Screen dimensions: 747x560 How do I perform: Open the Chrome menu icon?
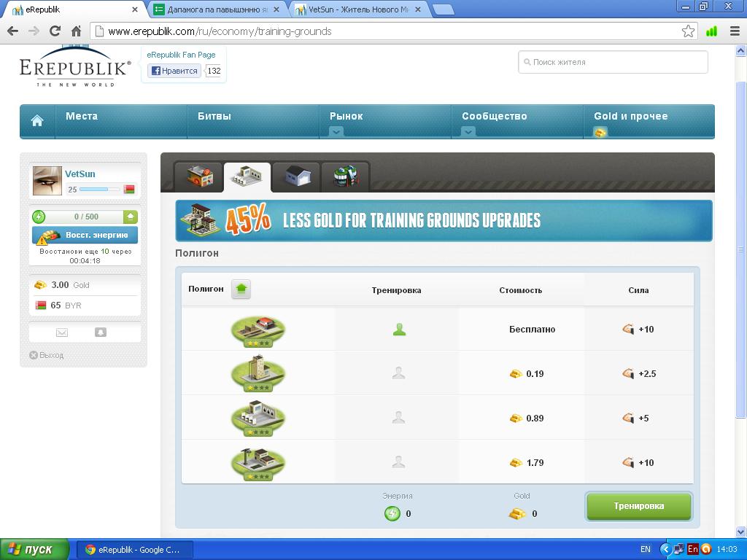[x=735, y=31]
